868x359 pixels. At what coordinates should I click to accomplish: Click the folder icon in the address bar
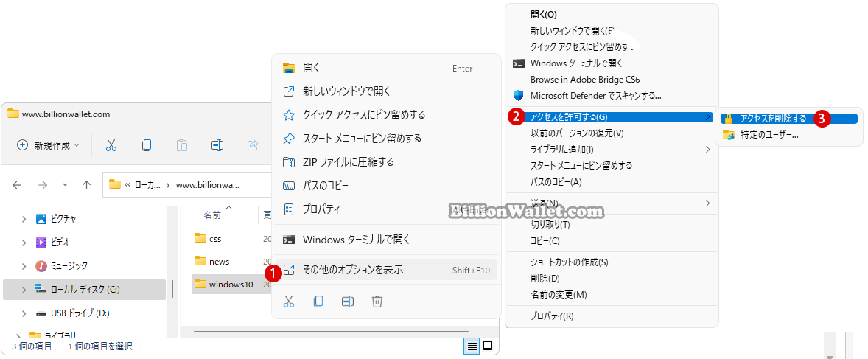(115, 184)
